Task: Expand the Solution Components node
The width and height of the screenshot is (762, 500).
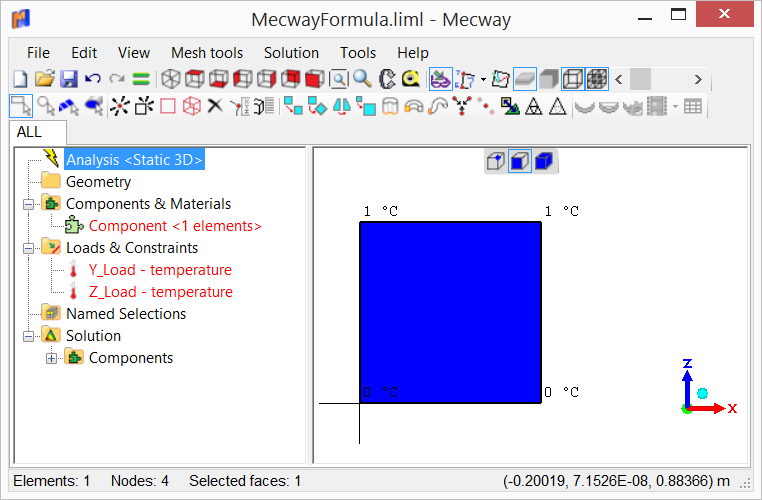Action: click(51, 359)
